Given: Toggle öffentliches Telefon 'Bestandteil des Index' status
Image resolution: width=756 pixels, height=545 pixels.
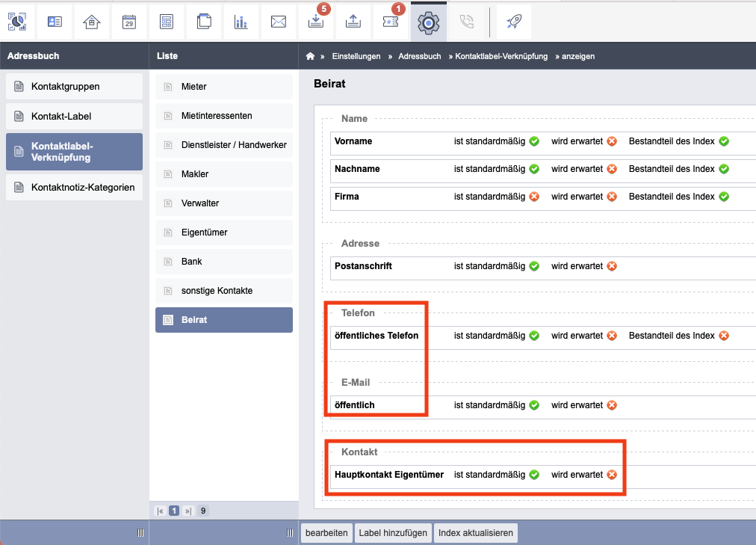Looking at the screenshot, I should point(724,336).
